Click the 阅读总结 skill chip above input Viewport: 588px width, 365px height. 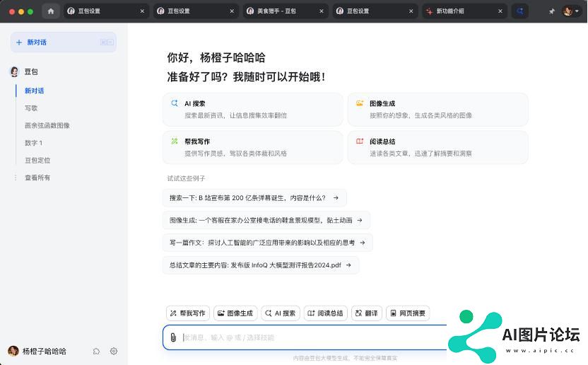326,313
